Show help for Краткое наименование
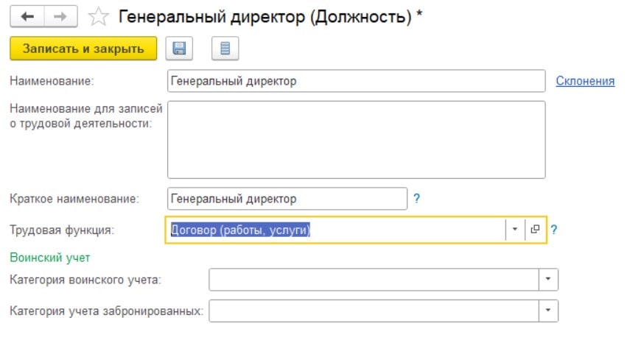The height and width of the screenshot is (343, 644). coord(416,199)
